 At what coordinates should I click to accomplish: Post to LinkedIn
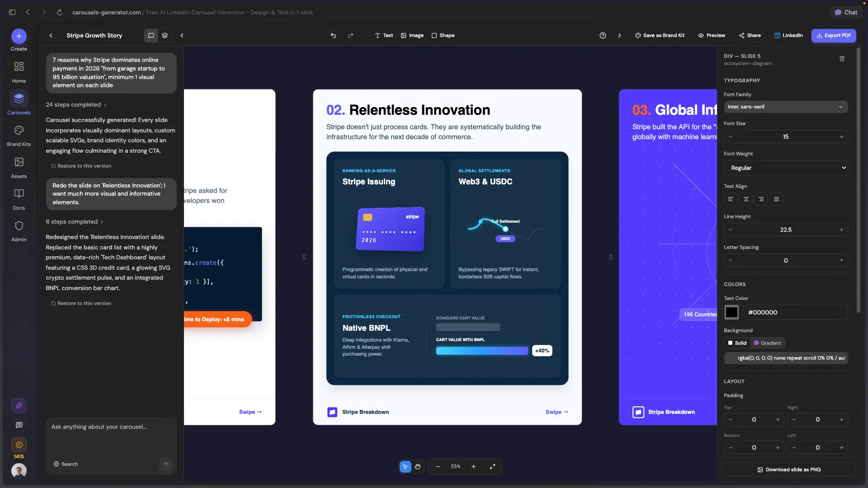788,36
